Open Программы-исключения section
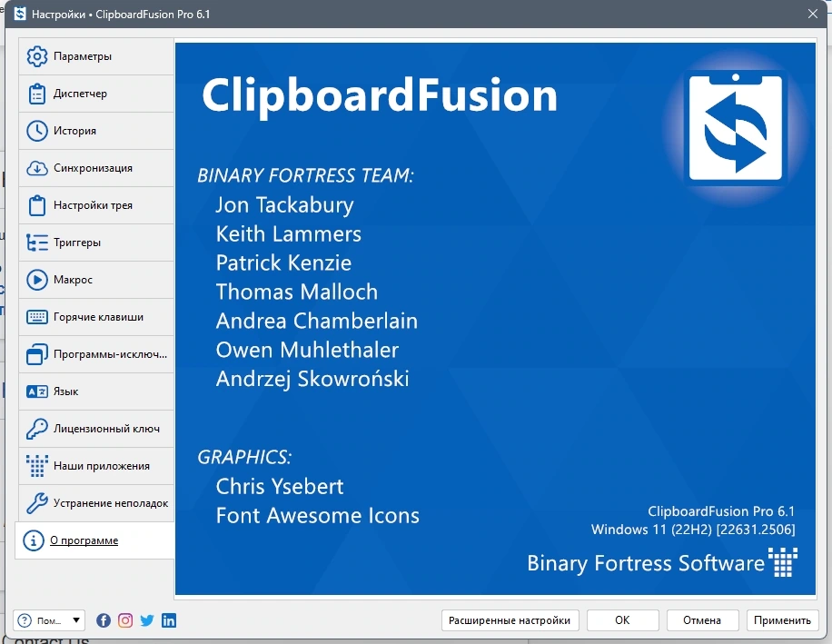Image resolution: width=832 pixels, height=644 pixels. click(96, 354)
